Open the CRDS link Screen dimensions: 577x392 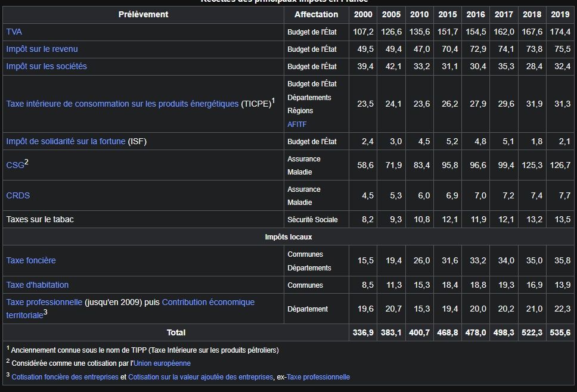coord(18,195)
